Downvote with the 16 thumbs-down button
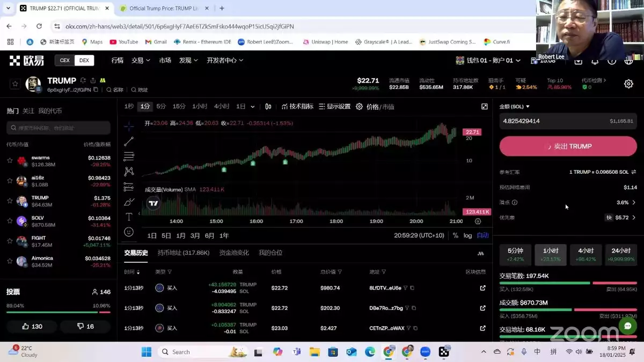The height and width of the screenshot is (362, 644). [85, 326]
